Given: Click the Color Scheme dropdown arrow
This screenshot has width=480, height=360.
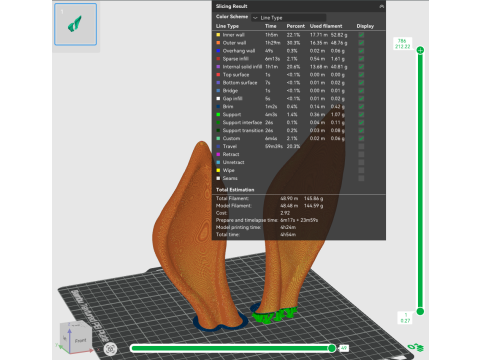Looking at the screenshot, I should point(255,18).
